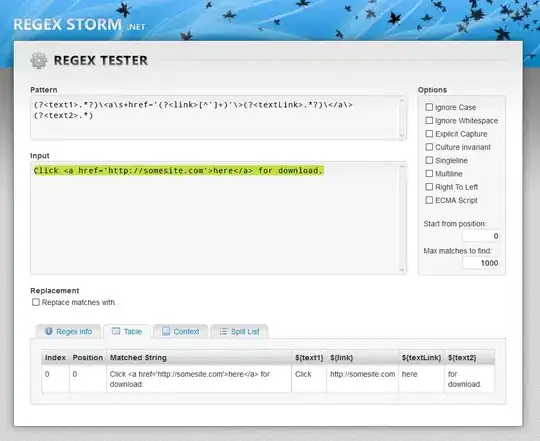The image size is (540, 441).
Task: Click into the Pattern text area
Action: 218,118
